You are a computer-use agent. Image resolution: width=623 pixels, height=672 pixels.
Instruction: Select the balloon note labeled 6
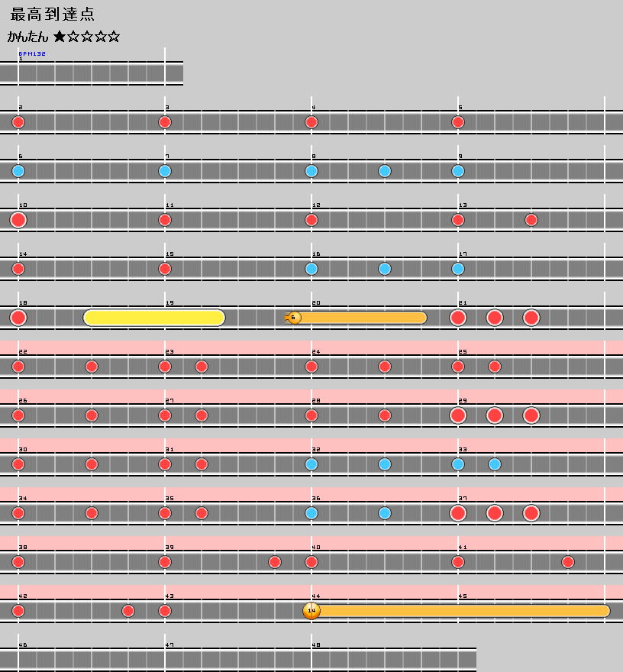(x=294, y=318)
